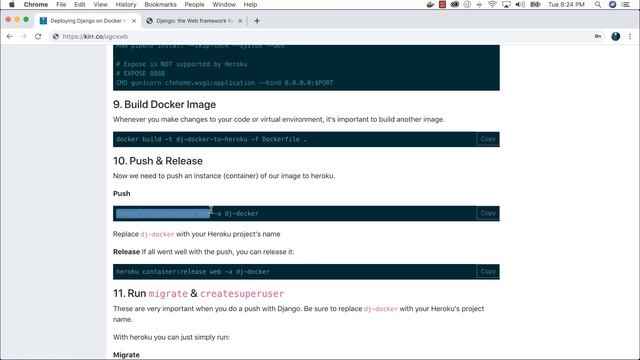The image size is (640, 360).
Task: Open the Help menu
Action: coord(250,4)
